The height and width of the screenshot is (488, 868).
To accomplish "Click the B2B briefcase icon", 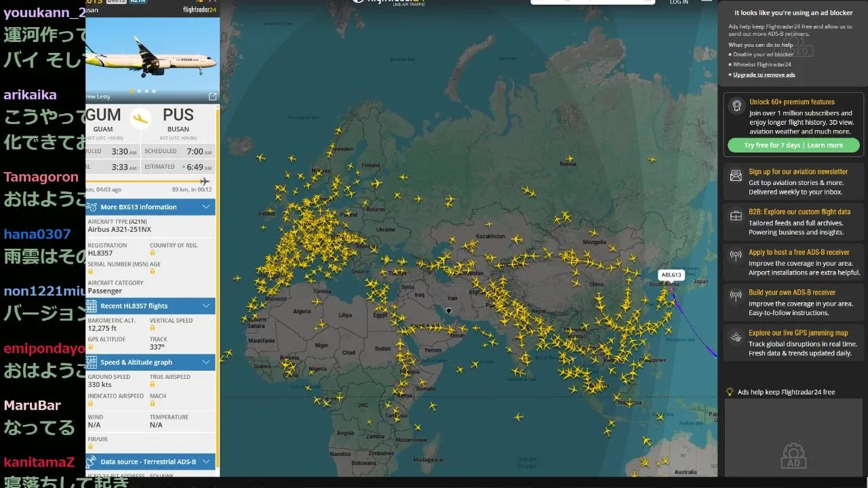I will (736, 216).
